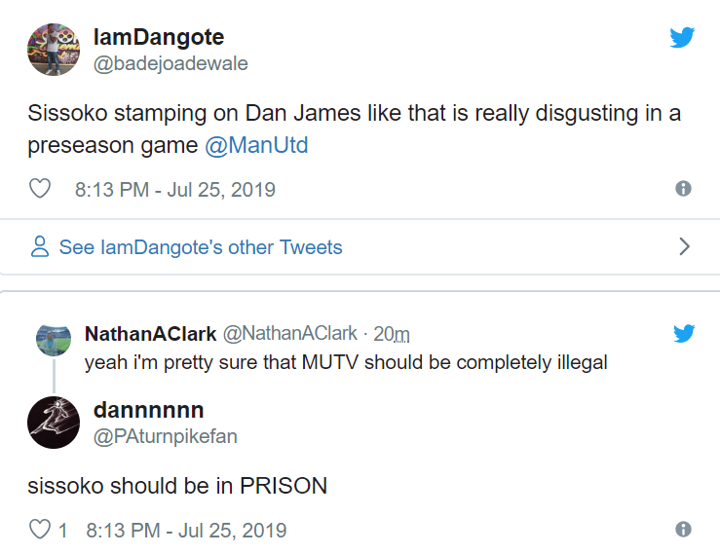Click the @badejoadewale handle

[x=170, y=64]
